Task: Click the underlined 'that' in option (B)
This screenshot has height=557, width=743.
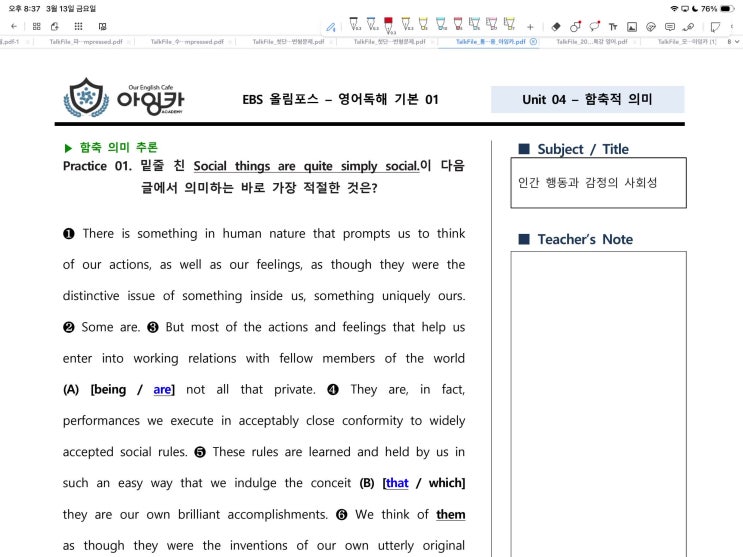Action: point(397,483)
